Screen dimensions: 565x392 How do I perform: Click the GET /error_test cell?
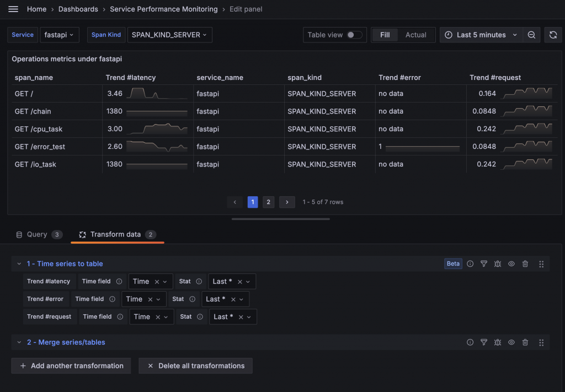tap(57, 147)
